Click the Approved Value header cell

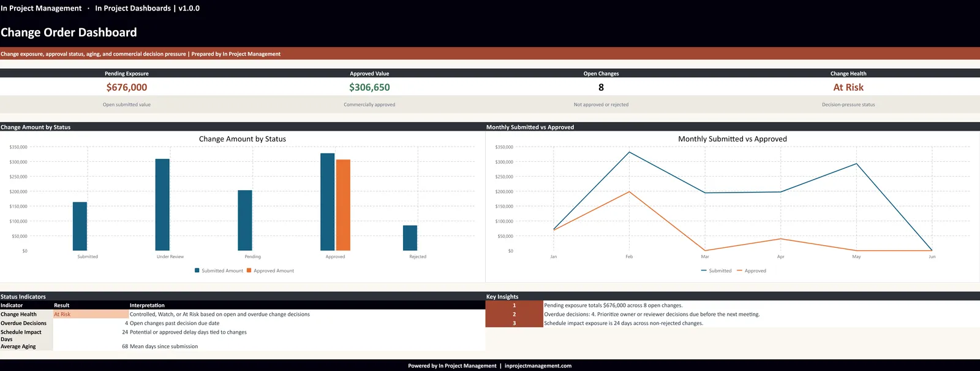pos(369,74)
